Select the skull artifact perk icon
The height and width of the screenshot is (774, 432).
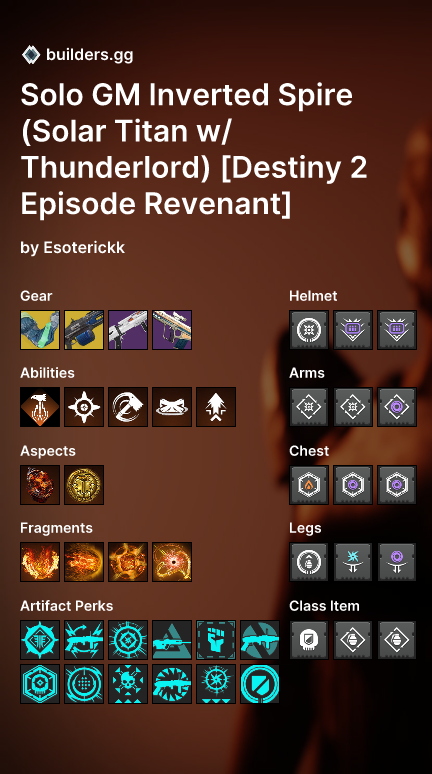[x=128, y=684]
